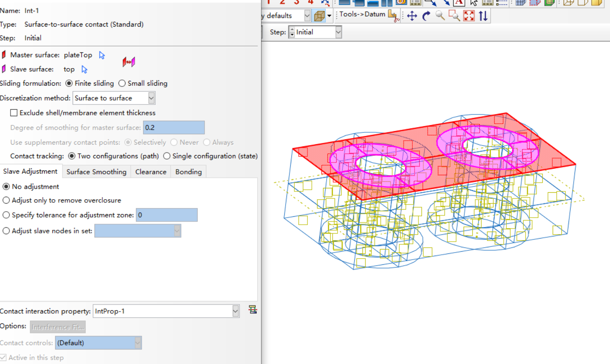Choose Single configuration (state) contact tracking
The height and width of the screenshot is (364, 610).
[167, 156]
